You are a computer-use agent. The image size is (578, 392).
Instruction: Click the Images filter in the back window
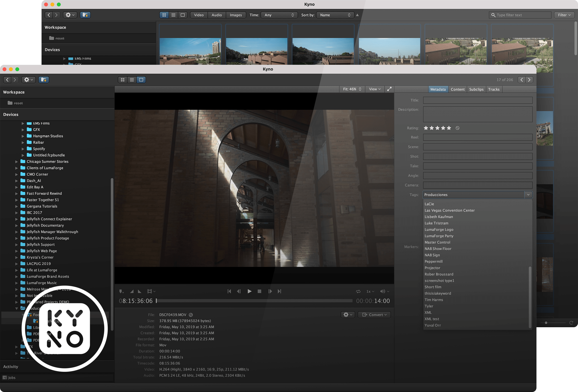click(236, 15)
